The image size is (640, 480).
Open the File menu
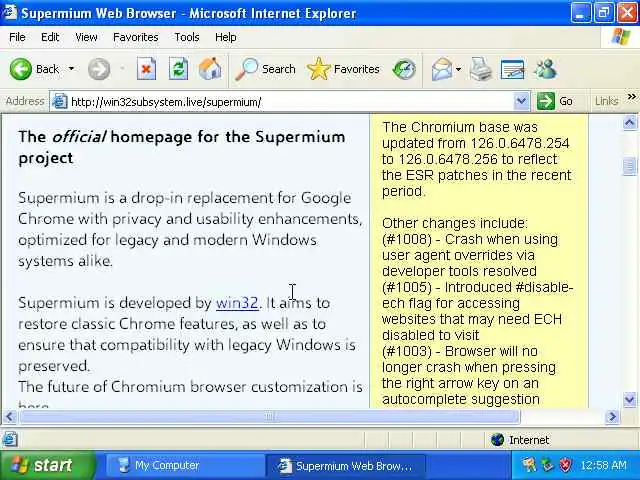tap(17, 37)
